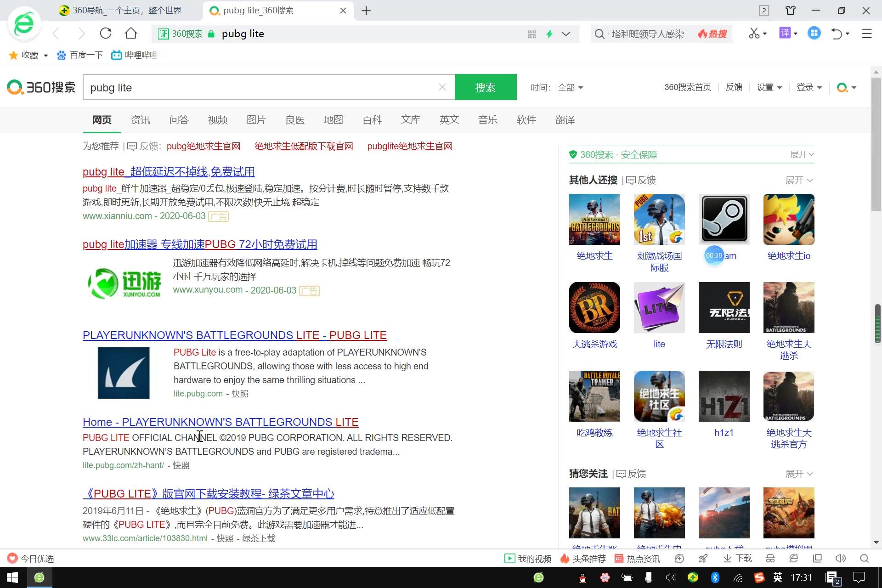The height and width of the screenshot is (588, 882).
Task: Click the 迅游 XUNYOU.COM logo image
Action: (x=124, y=283)
